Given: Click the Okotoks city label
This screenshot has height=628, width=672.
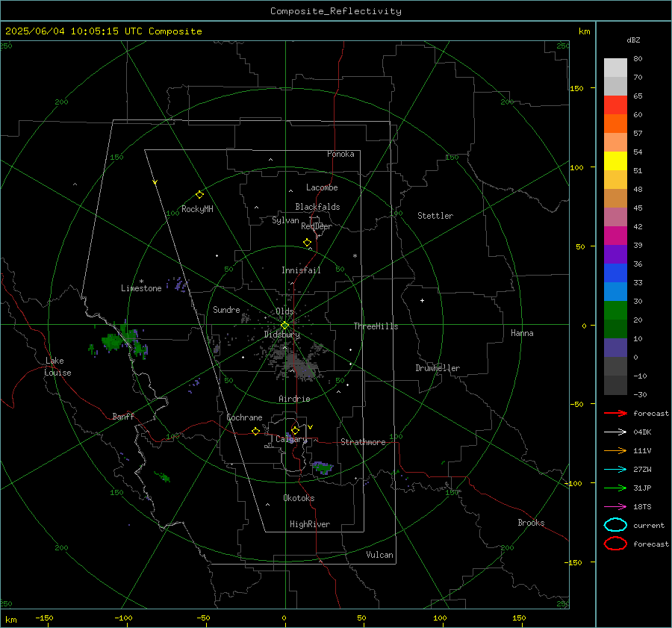Looking at the screenshot, I should (x=299, y=498).
